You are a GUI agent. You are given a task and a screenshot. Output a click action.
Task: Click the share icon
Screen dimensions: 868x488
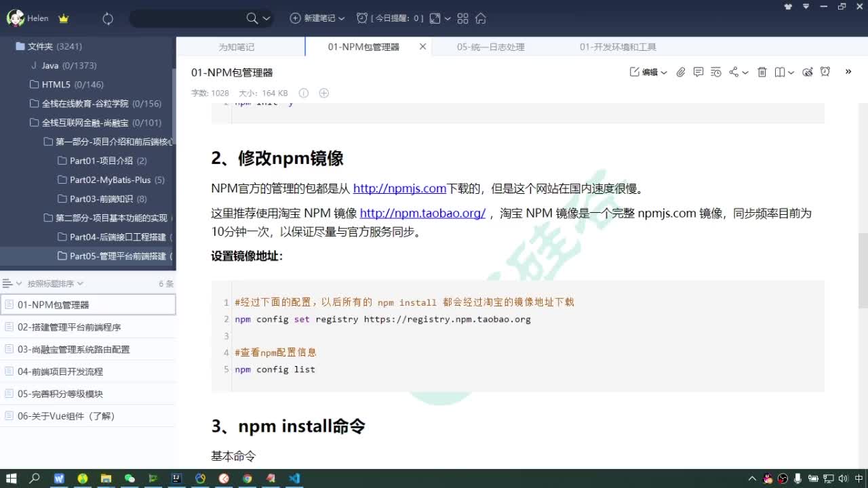click(734, 72)
